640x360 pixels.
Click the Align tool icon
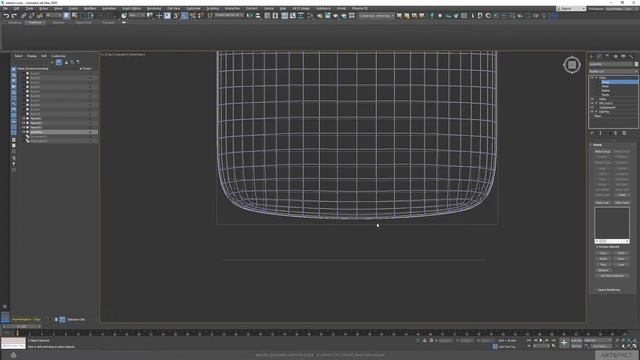258,16
